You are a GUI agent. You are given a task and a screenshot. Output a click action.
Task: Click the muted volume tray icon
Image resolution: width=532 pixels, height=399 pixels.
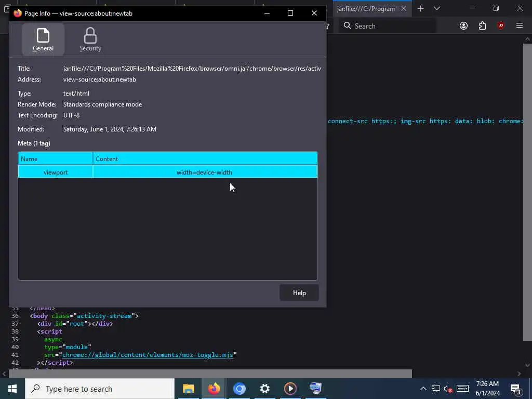[448, 389]
